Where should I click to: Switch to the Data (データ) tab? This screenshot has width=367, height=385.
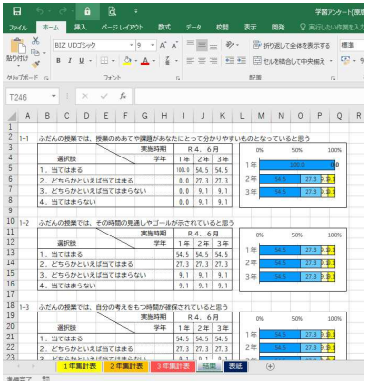pos(194,27)
